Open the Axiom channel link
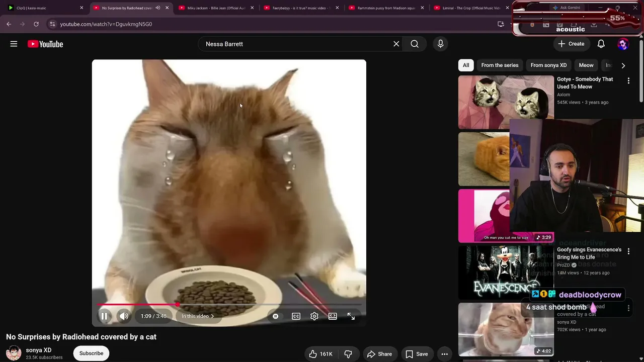The width and height of the screenshot is (644, 362). click(563, 95)
